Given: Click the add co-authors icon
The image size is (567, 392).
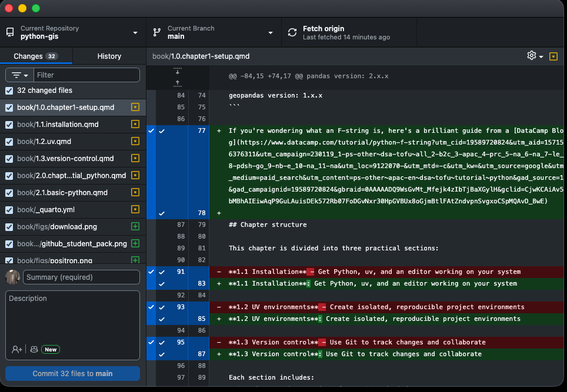Looking at the screenshot, I should [17, 349].
